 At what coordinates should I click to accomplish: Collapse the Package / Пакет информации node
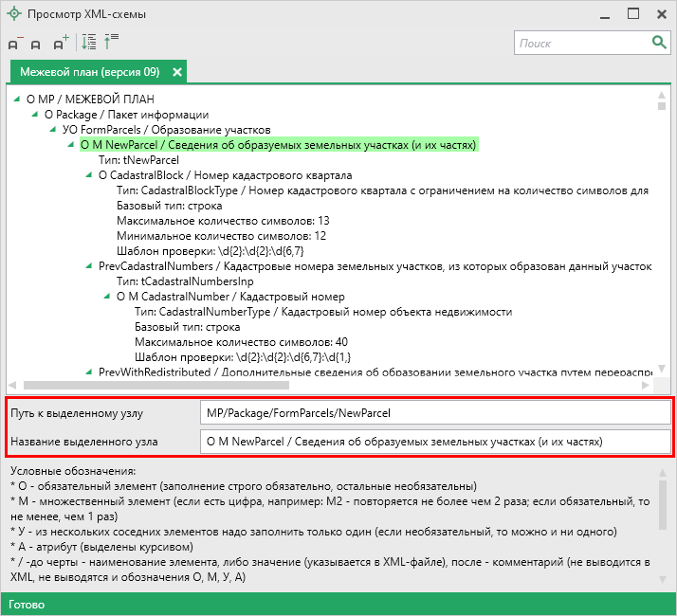(36, 115)
